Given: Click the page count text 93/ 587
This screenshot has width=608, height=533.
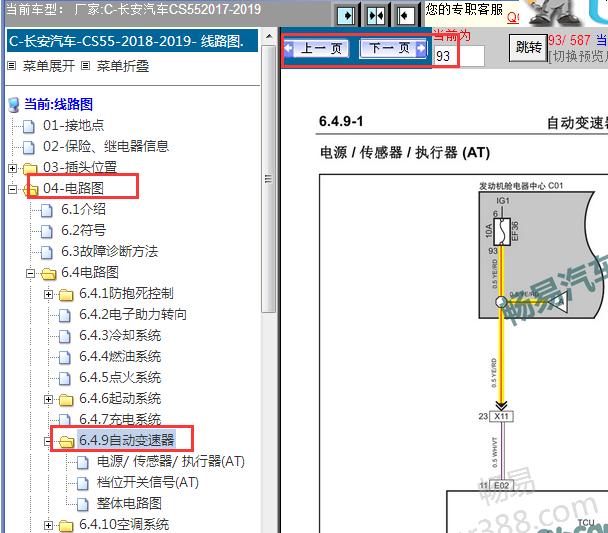Looking at the screenshot, I should pyautogui.click(x=569, y=40).
